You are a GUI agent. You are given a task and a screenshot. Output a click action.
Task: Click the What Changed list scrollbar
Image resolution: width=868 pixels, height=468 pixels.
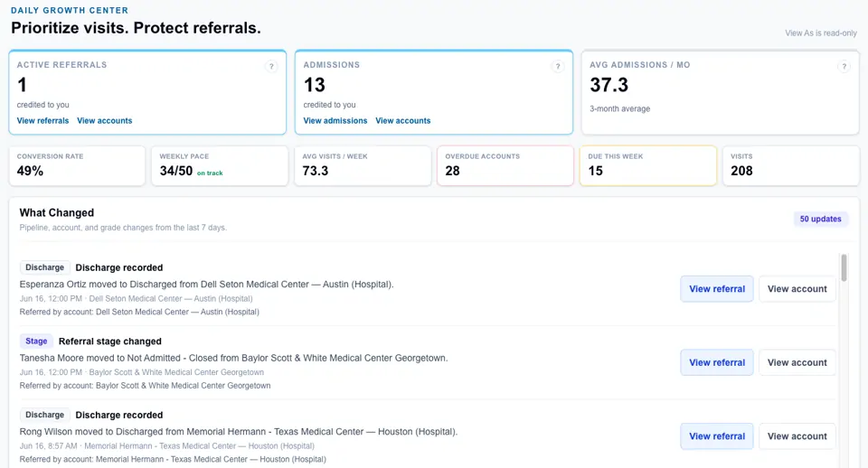tap(844, 267)
